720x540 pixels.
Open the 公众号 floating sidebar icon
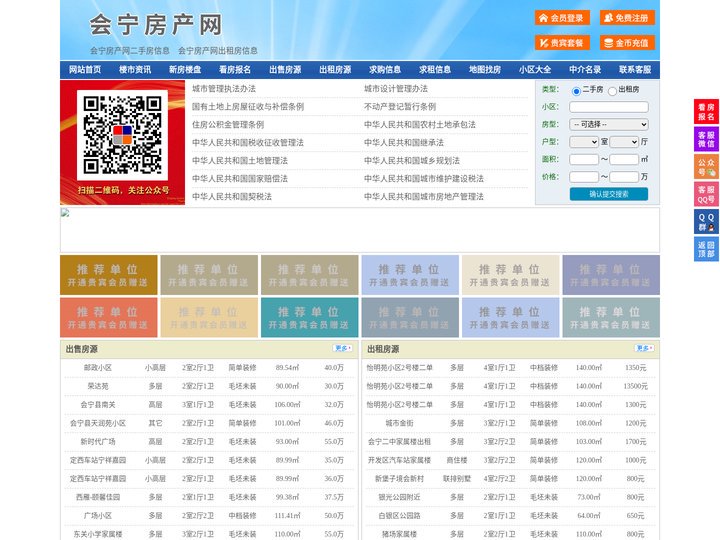(x=706, y=167)
